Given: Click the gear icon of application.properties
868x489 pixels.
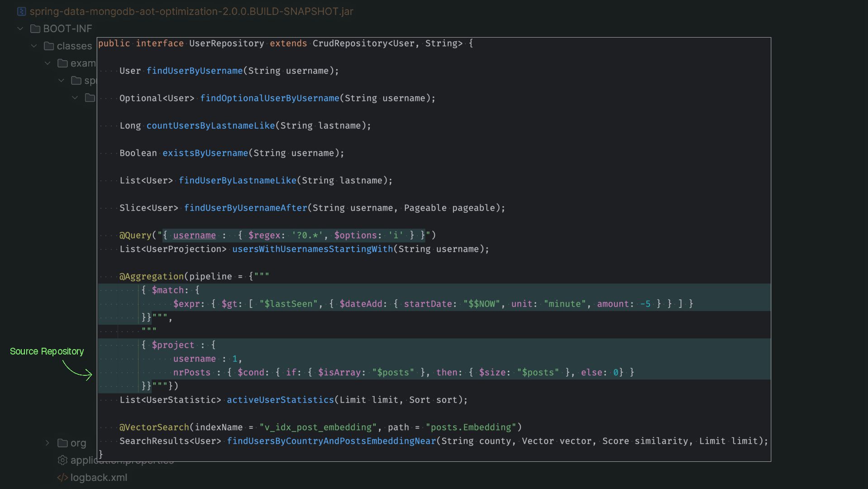Looking at the screenshot, I should pos(62,460).
